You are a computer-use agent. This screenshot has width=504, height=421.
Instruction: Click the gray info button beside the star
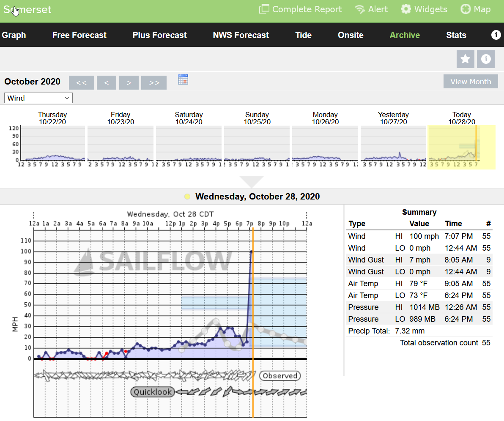[486, 59]
